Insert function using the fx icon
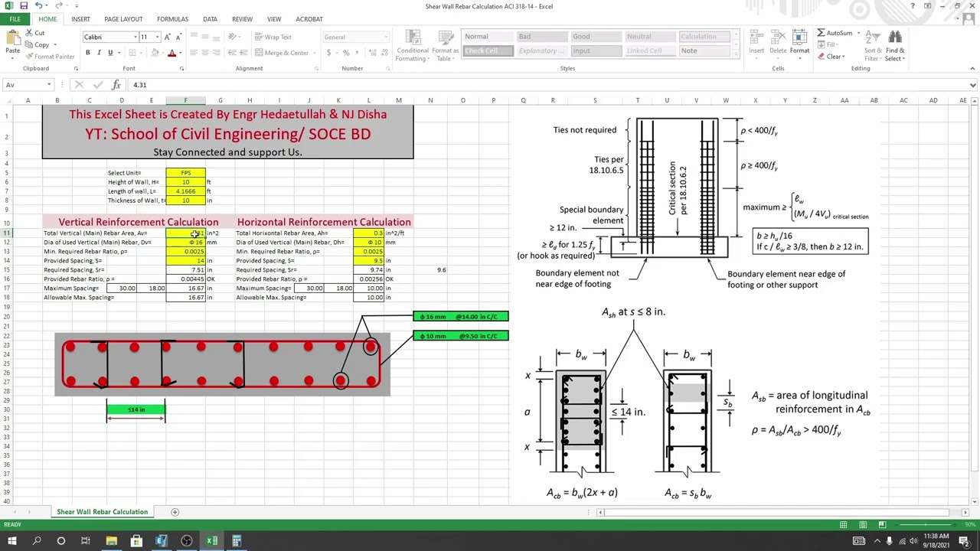 (x=116, y=85)
